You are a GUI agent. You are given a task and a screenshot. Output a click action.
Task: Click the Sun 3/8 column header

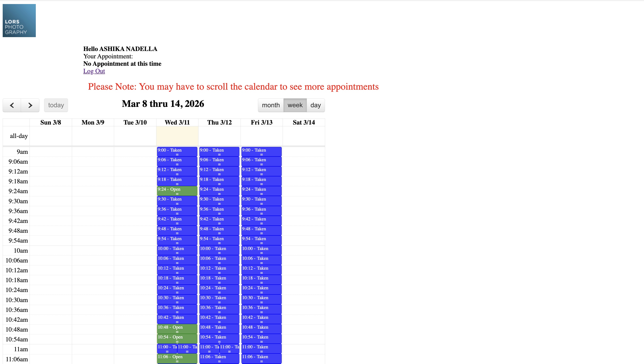pyautogui.click(x=51, y=123)
